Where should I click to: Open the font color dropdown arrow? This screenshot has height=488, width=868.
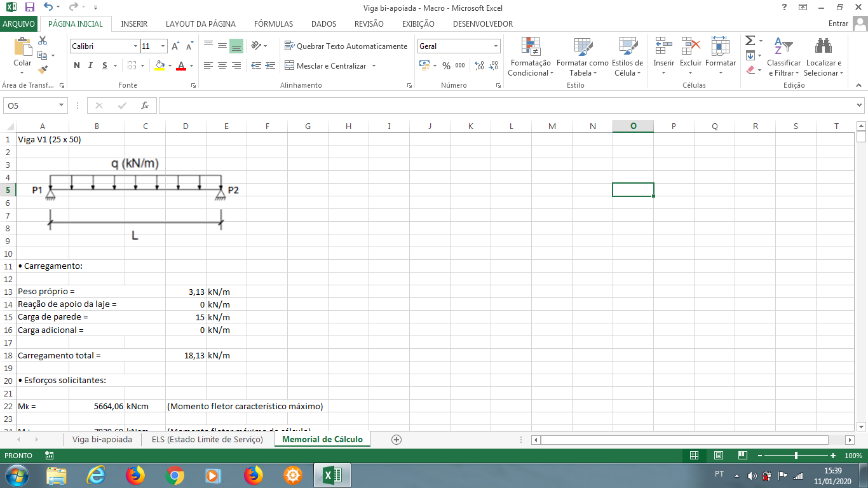pos(191,65)
